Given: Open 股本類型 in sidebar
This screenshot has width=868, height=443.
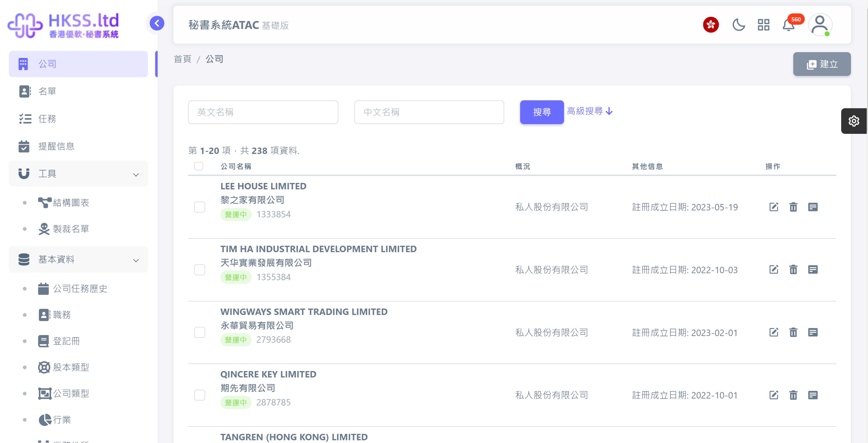Looking at the screenshot, I should point(64,367).
